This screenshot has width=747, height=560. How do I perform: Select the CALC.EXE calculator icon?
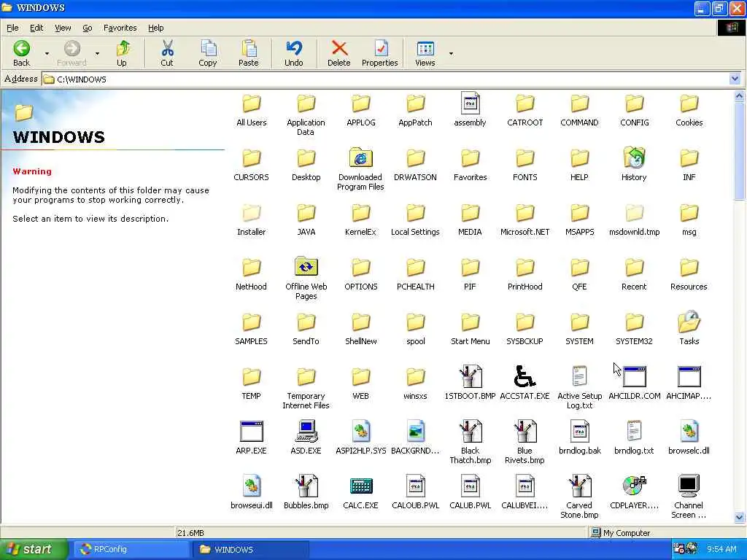(360, 486)
